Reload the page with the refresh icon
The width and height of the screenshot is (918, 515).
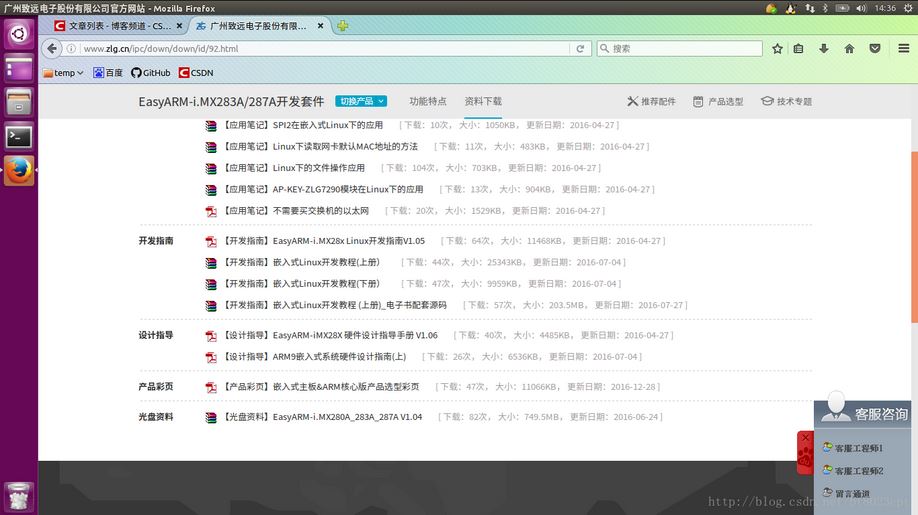tap(580, 49)
